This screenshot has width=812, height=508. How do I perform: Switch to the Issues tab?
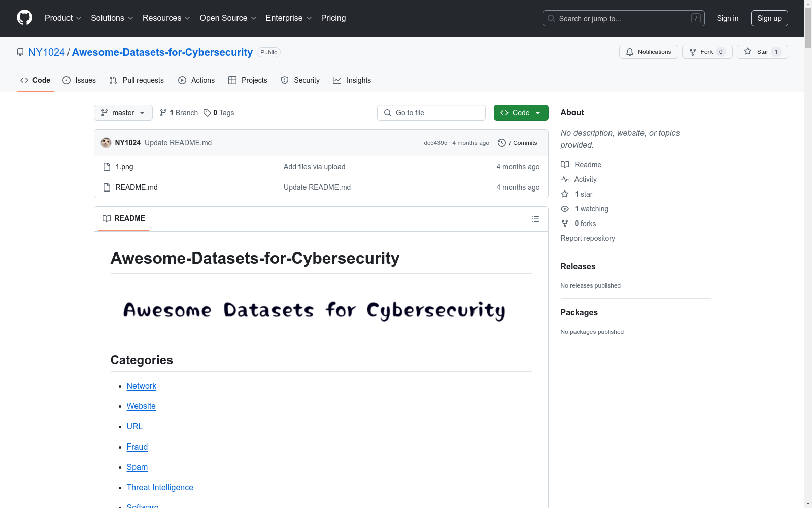pos(79,80)
